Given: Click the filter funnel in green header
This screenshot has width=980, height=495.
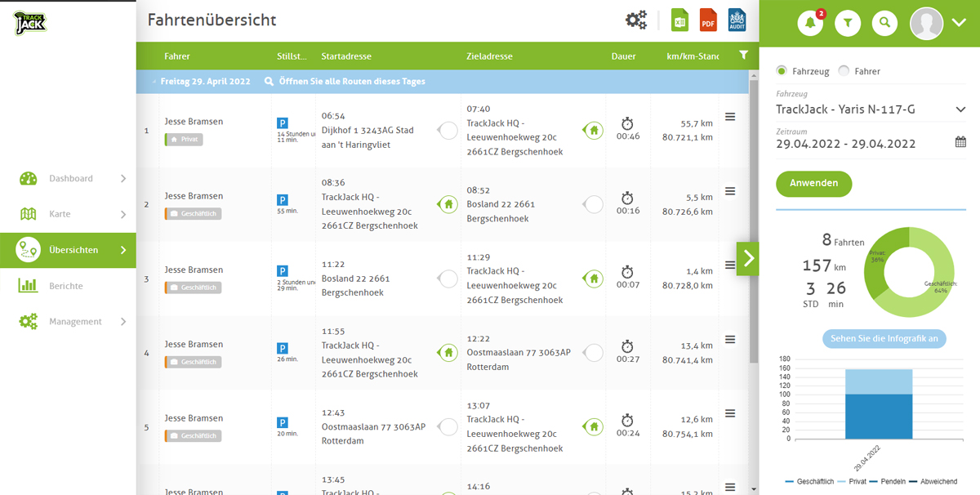Looking at the screenshot, I should coord(848,24).
